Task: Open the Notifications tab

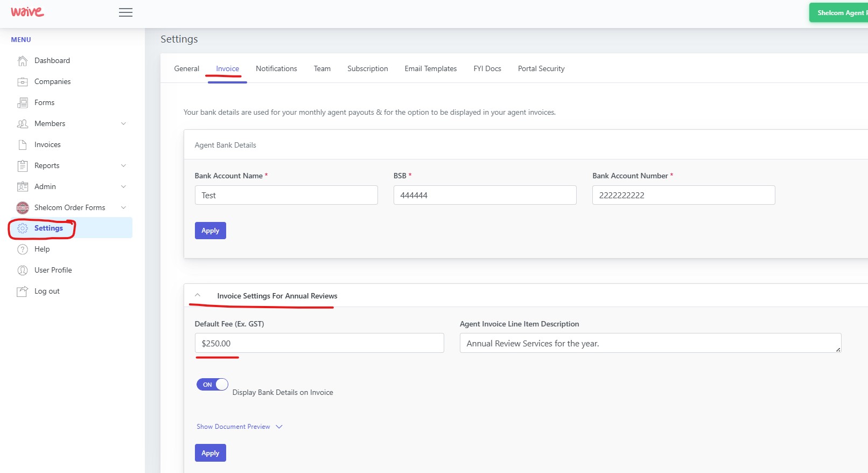Action: [x=276, y=69]
